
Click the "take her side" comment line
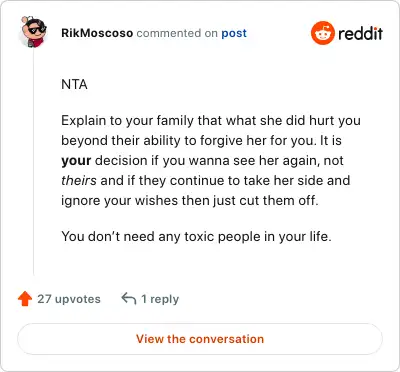206,181
